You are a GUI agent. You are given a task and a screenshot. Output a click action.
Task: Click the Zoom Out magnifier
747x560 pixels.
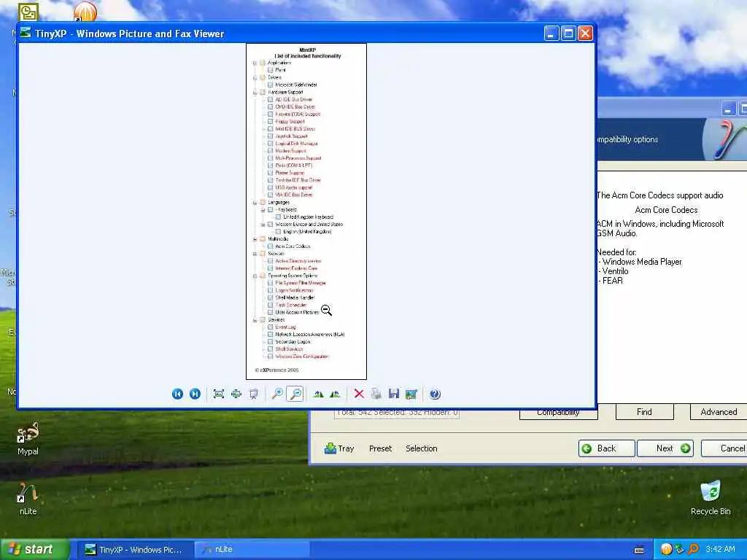(295, 394)
